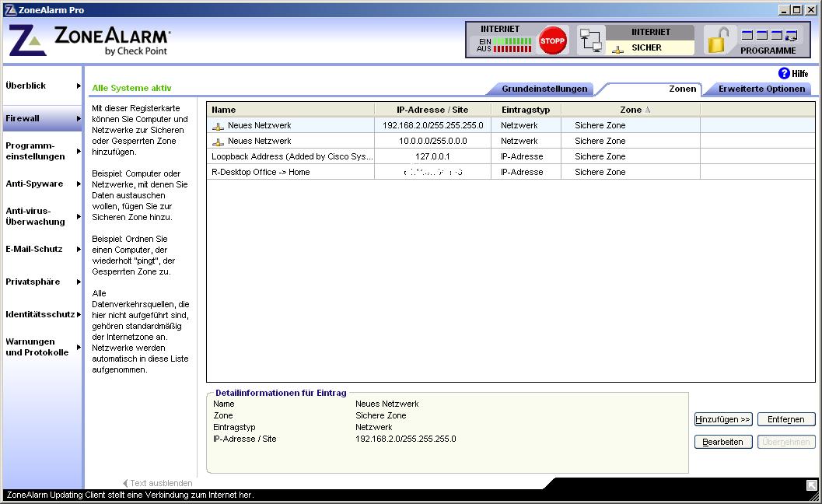Click ZoneAlarm Pro title bar icon
Viewport: 822px width, 504px height.
click(x=10, y=9)
